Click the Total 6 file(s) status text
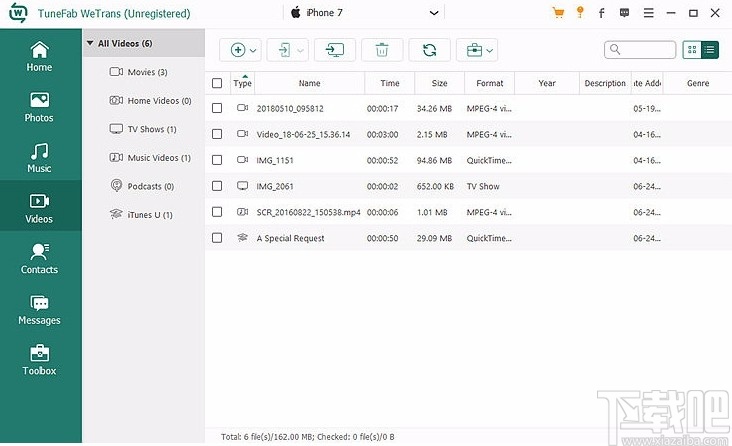Viewport: 732px width, 446px height. click(308, 437)
